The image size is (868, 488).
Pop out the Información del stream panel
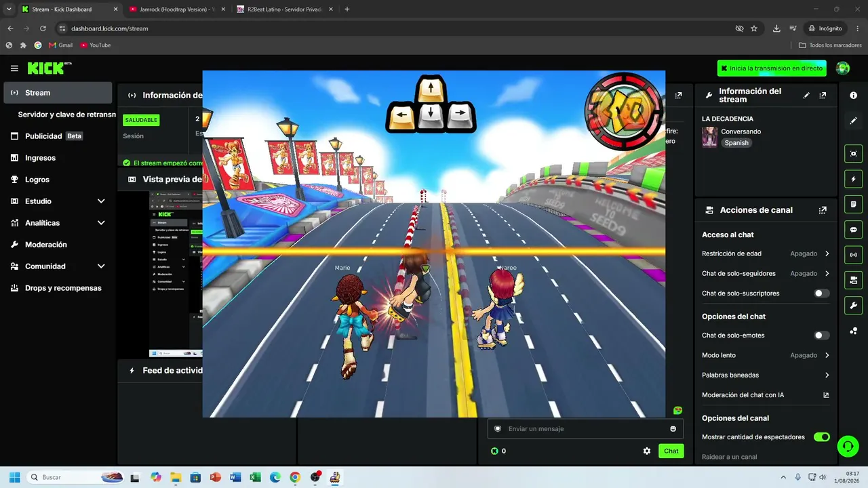[x=823, y=96]
